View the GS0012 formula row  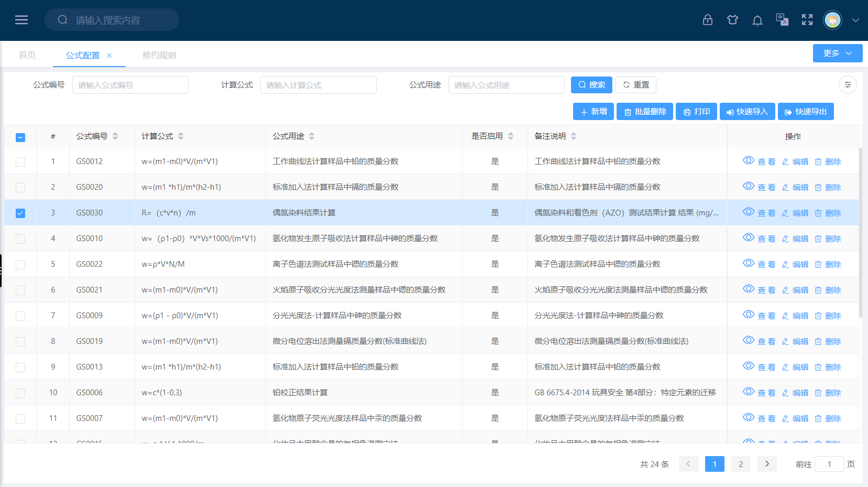pyautogui.click(x=759, y=161)
